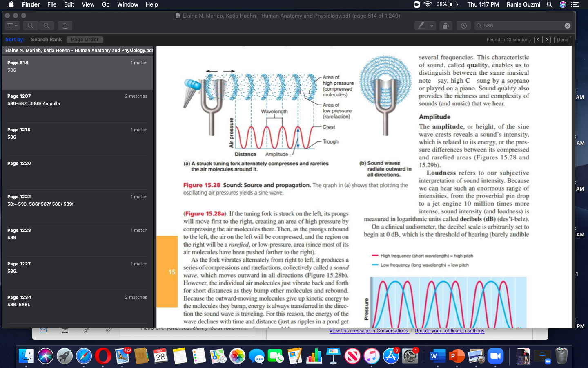
Task: Select the highlight pen tool
Action: [x=421, y=26]
